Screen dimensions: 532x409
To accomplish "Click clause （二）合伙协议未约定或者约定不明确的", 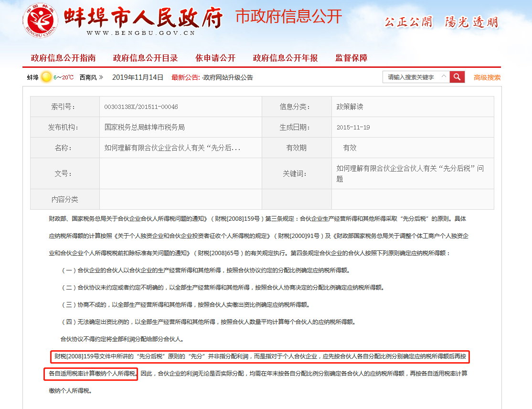I will [223, 288].
